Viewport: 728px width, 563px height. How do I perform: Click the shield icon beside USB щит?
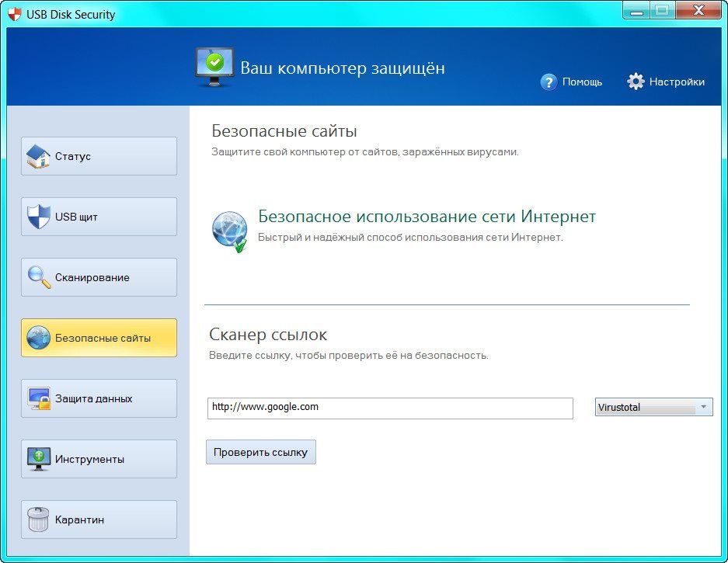[x=38, y=217]
